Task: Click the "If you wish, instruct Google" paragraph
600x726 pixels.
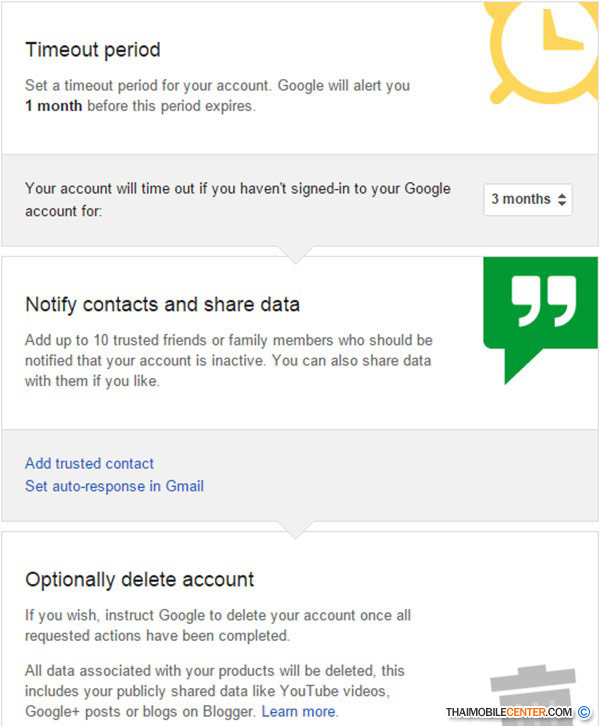Action: (x=218, y=624)
